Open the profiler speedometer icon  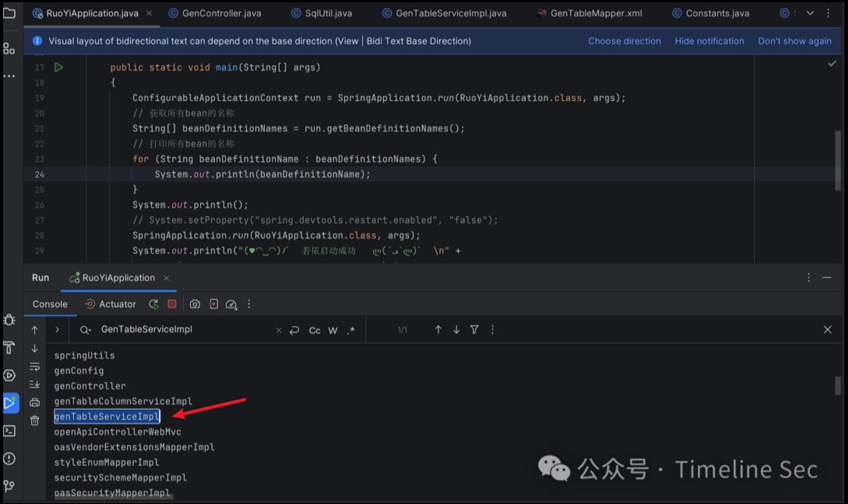click(231, 304)
